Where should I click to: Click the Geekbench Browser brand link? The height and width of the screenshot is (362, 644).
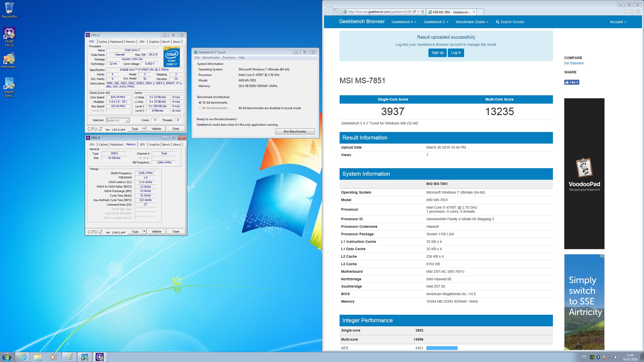pyautogui.click(x=362, y=22)
